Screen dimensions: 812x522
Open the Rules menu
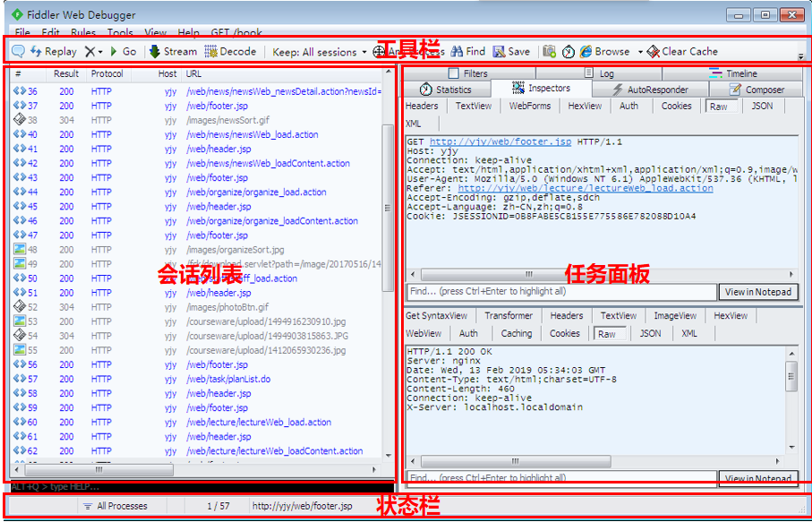click(x=83, y=33)
